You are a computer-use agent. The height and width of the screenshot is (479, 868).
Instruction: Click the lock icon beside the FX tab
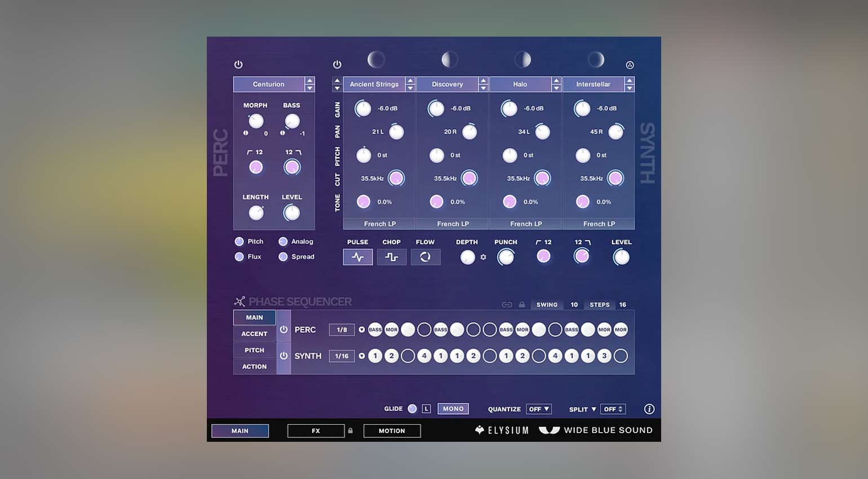point(351,431)
